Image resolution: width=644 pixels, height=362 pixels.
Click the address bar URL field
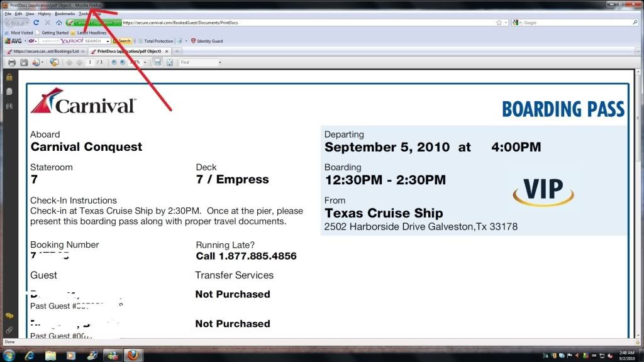[x=308, y=23]
